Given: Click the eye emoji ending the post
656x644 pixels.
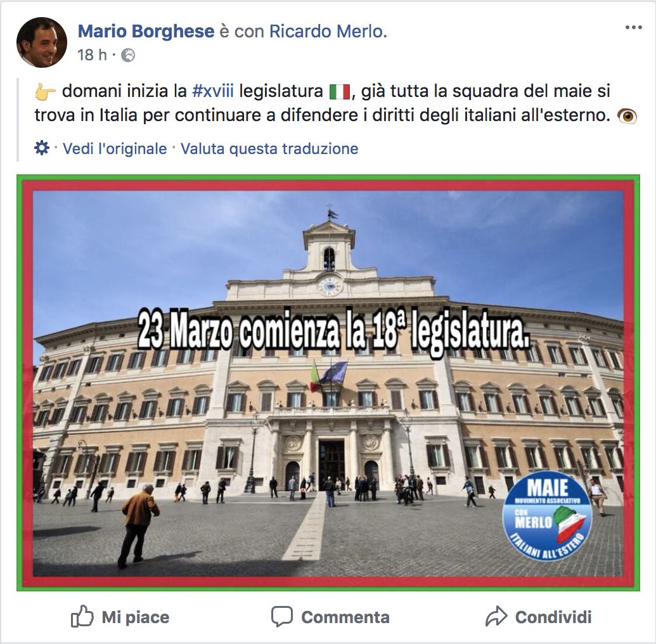Looking at the screenshot, I should click(x=627, y=116).
